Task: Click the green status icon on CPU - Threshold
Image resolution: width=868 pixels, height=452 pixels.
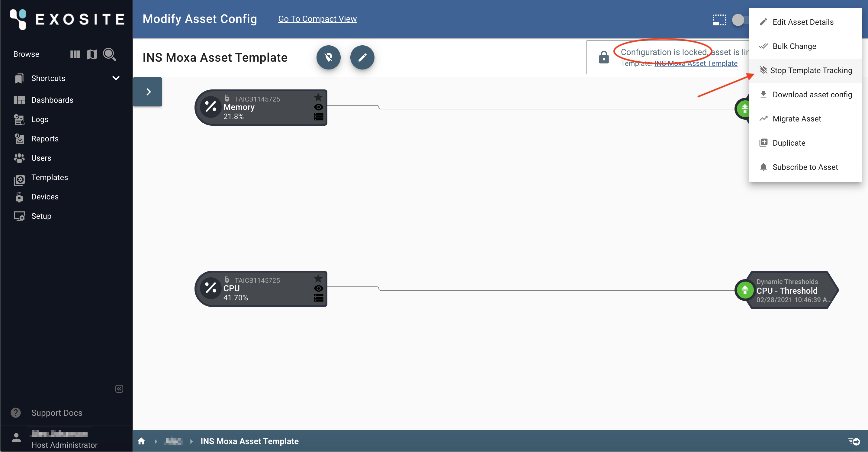Action: click(x=745, y=290)
